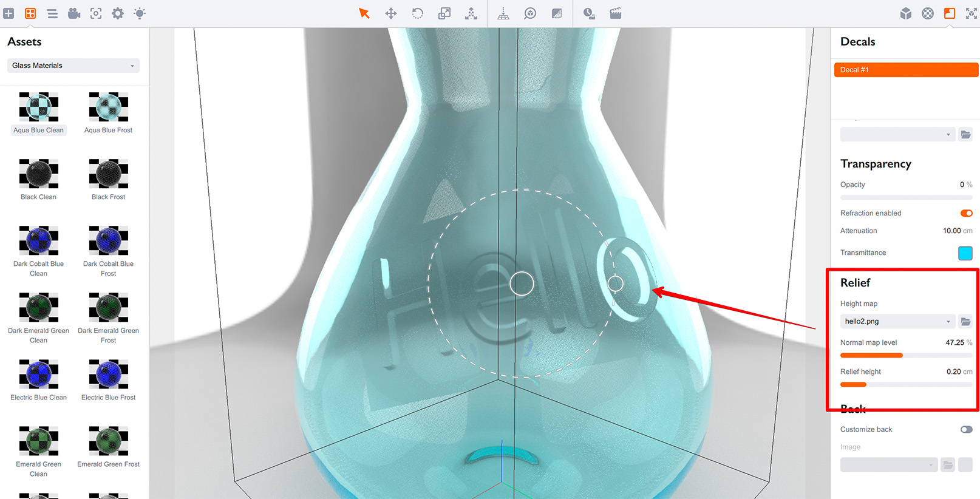Image resolution: width=980 pixels, height=499 pixels.
Task: Select the arrow selection tool
Action: 364,13
